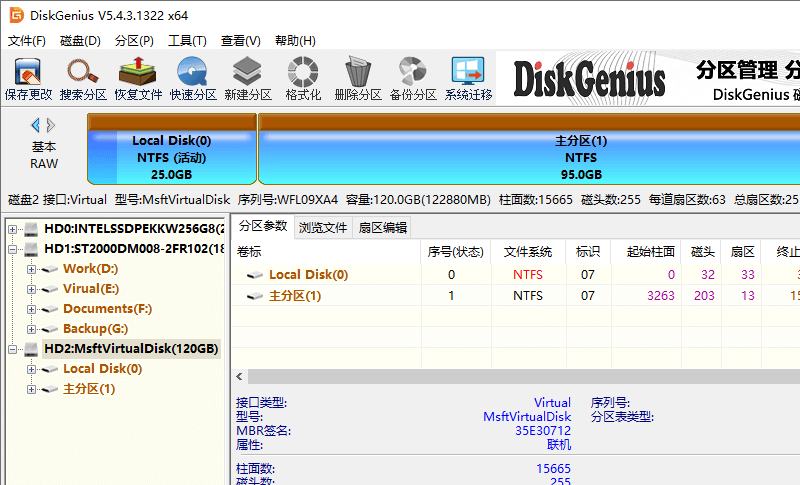Start 快速分区 quick partition

click(193, 79)
